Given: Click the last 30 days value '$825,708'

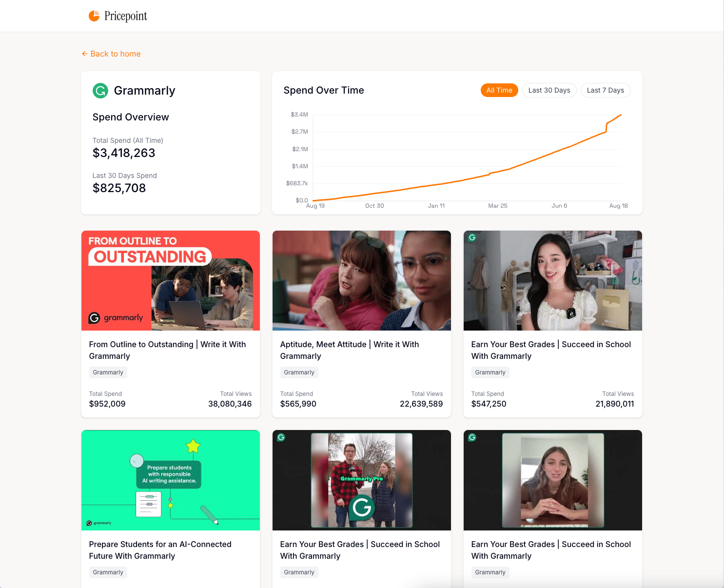Looking at the screenshot, I should tap(119, 188).
